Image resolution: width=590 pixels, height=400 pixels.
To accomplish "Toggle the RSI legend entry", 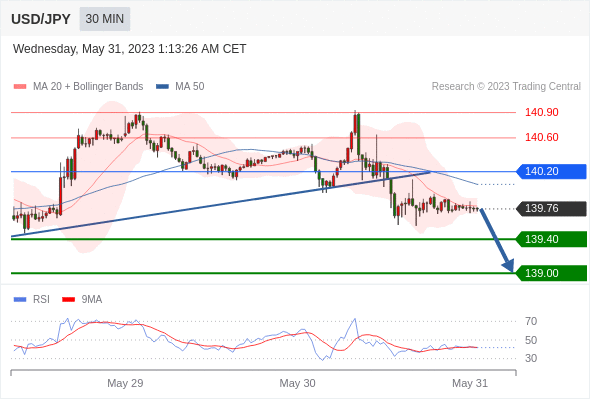I will (x=31, y=300).
